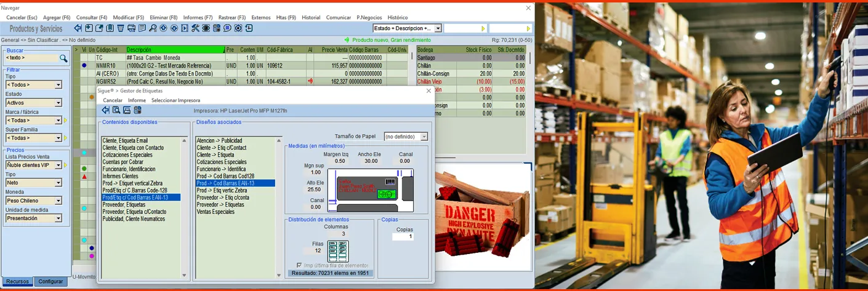This screenshot has height=291, width=868.
Task: Click the back arrow icon beside Productos y Servicios
Action: tap(78, 28)
